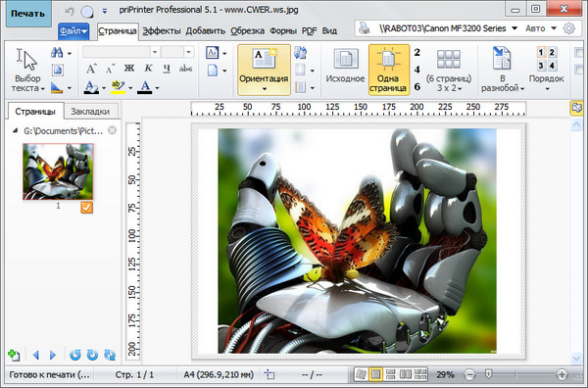Image resolution: width=588 pixels, height=388 pixels.
Task: Toggle underline Ч formatting
Action: (167, 69)
